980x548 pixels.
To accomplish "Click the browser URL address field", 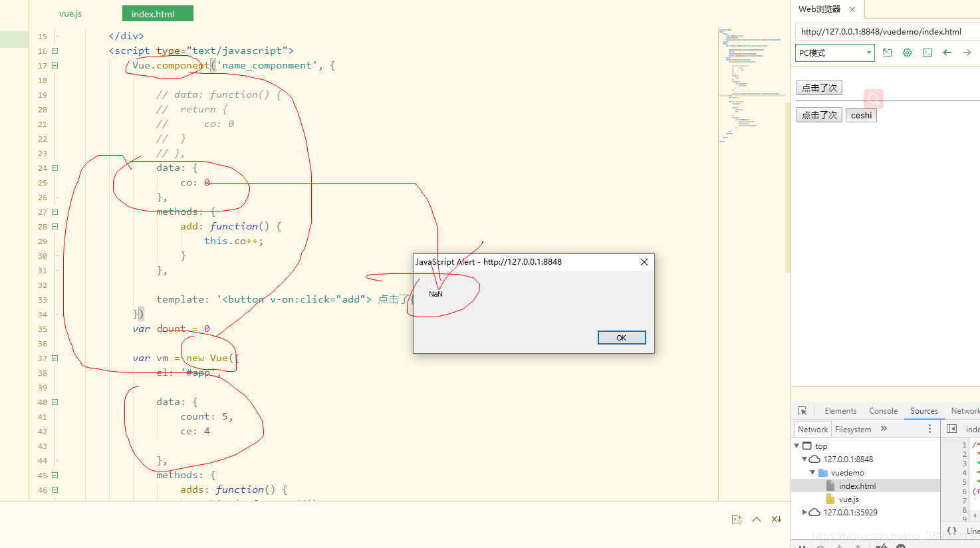I will tap(888, 31).
